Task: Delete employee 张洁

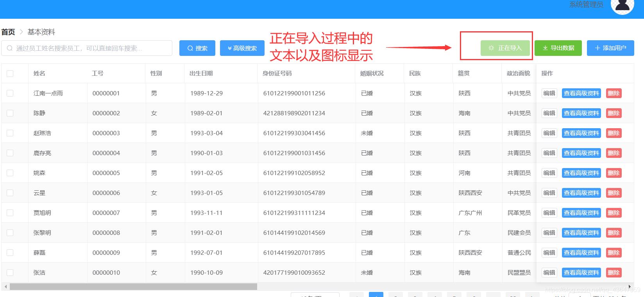Action: coord(614,272)
